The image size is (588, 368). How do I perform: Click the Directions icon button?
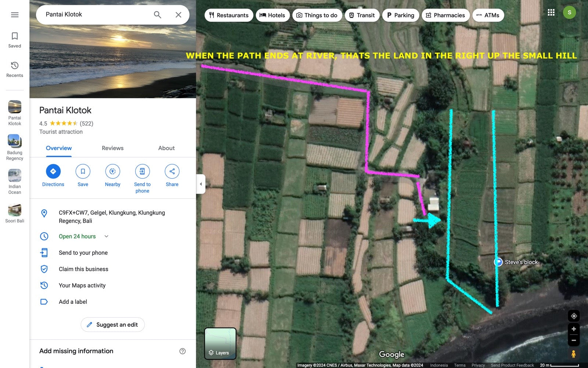click(53, 171)
